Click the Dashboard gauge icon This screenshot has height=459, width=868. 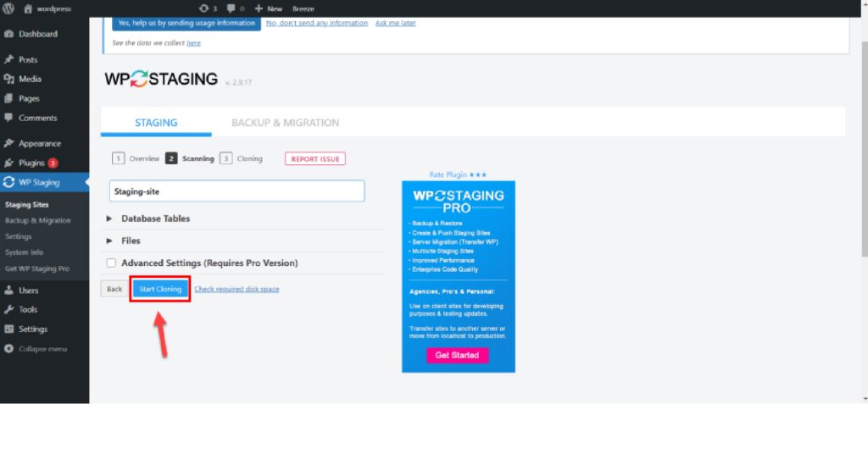tap(8, 34)
